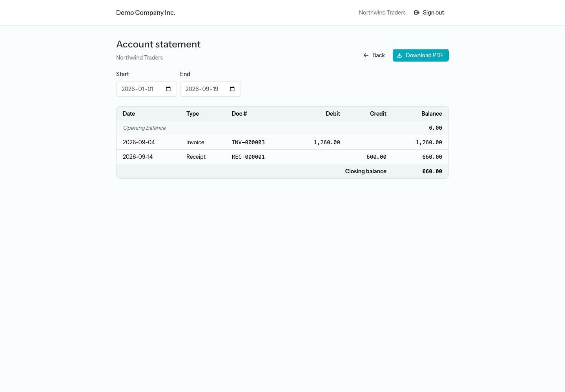Click the Opening balance row label

click(144, 128)
